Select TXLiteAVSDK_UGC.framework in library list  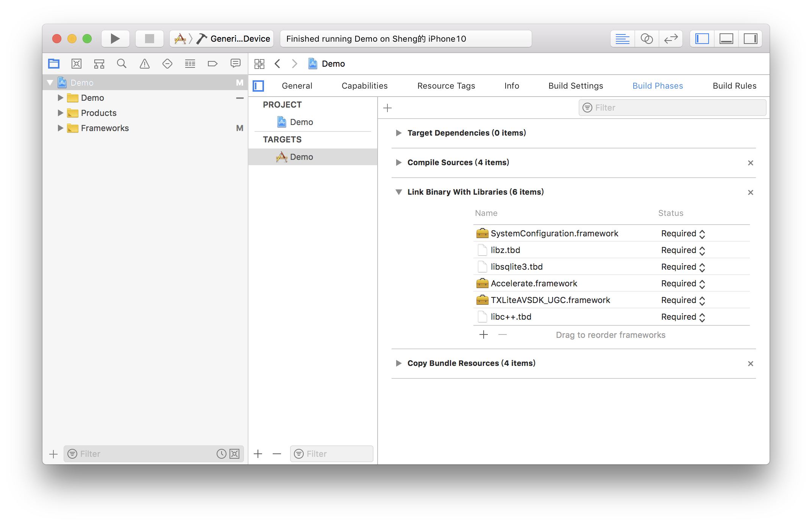click(x=550, y=300)
